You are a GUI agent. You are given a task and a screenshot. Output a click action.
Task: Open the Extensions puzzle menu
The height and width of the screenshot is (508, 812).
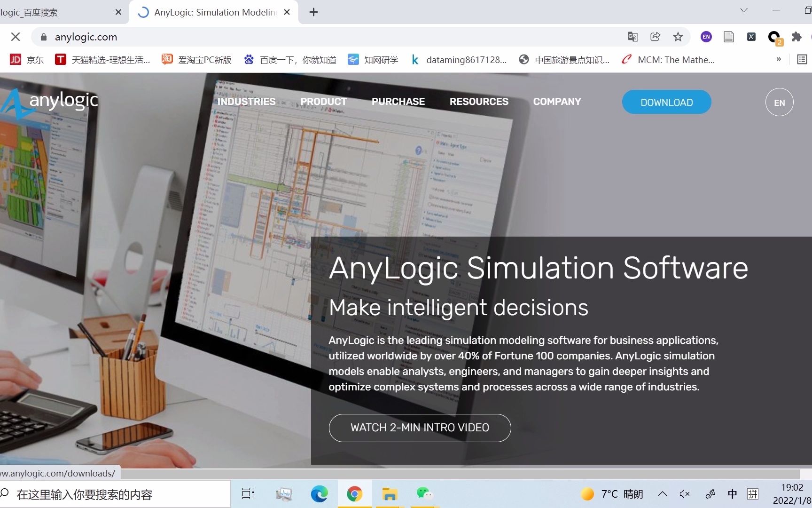pyautogui.click(x=796, y=37)
